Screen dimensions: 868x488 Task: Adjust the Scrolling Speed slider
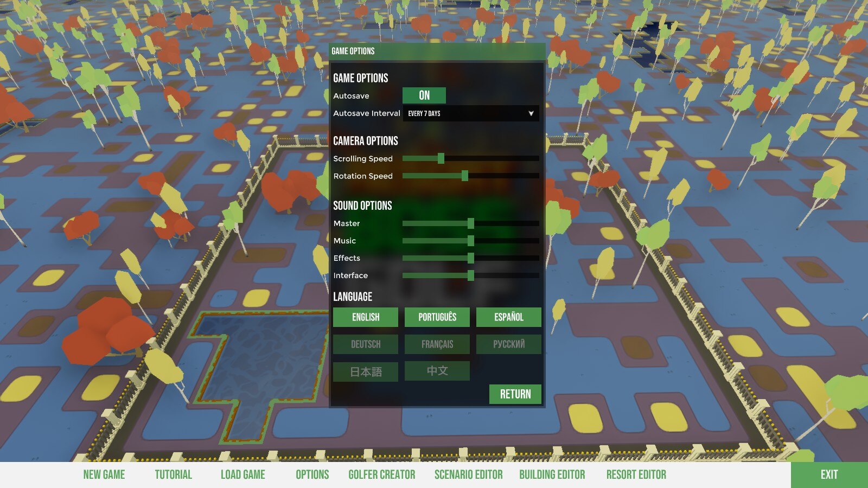pos(441,158)
